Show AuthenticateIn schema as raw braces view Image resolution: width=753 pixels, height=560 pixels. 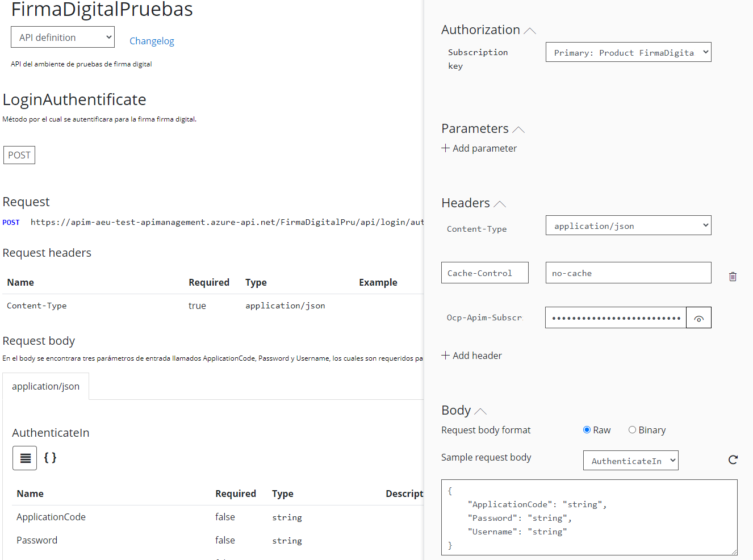click(50, 458)
